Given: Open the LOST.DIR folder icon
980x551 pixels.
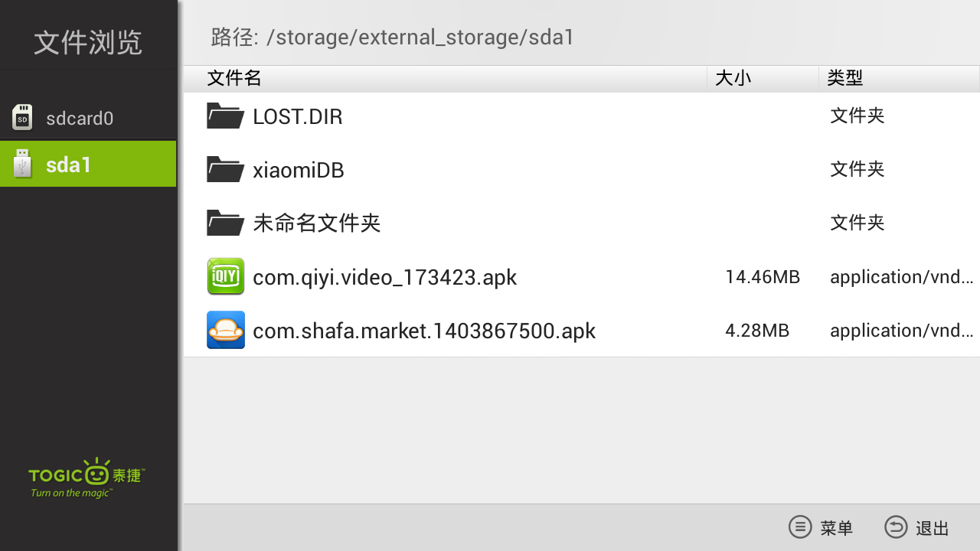Looking at the screenshot, I should (225, 116).
